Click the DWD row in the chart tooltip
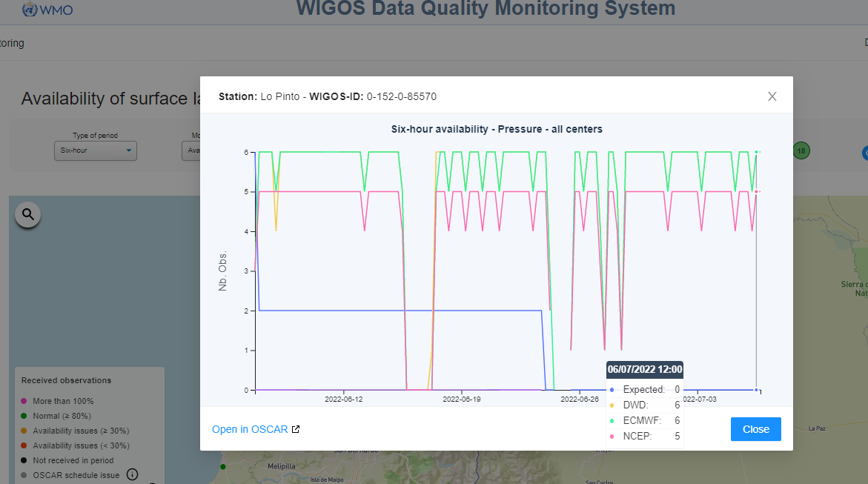Image resolution: width=868 pixels, height=484 pixels. click(x=645, y=405)
